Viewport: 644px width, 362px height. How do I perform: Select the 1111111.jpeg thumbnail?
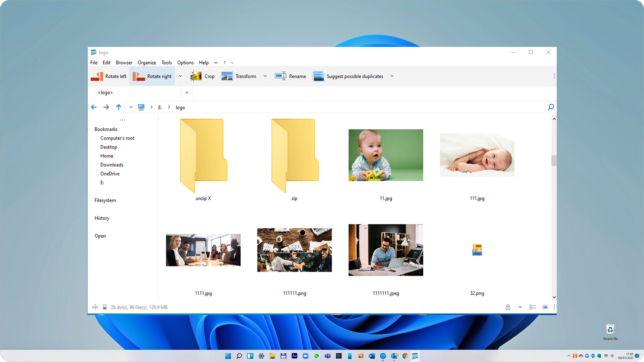pyautogui.click(x=386, y=250)
